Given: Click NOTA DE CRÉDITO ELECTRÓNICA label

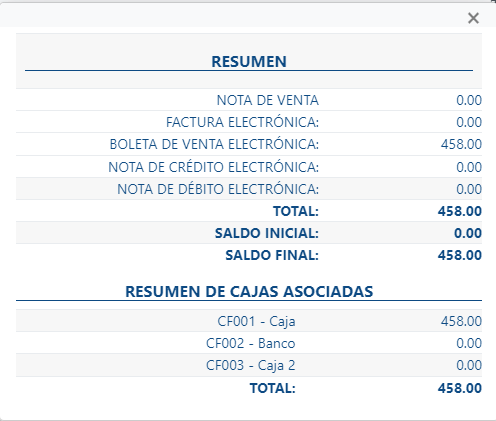Looking at the screenshot, I should pyautogui.click(x=214, y=167).
